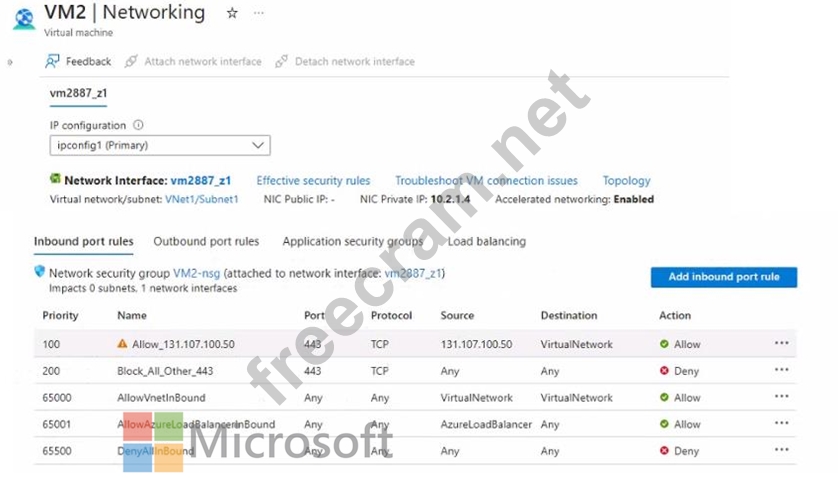Viewport: 838px width, 478px height.
Task: Click priority 65000 cell
Action: pos(57,398)
